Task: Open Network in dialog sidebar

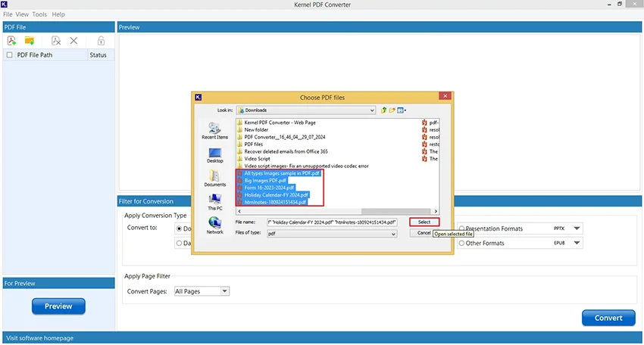Action: tap(215, 225)
